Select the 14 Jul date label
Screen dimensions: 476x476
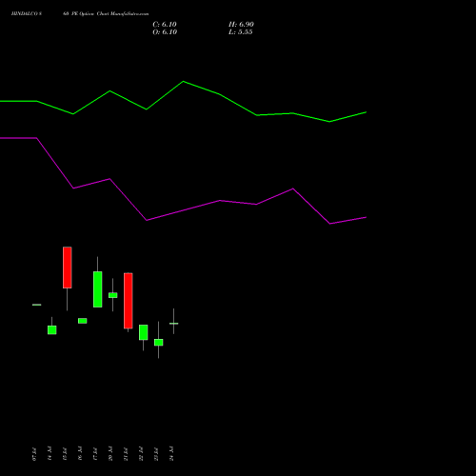pyautogui.click(x=50, y=453)
